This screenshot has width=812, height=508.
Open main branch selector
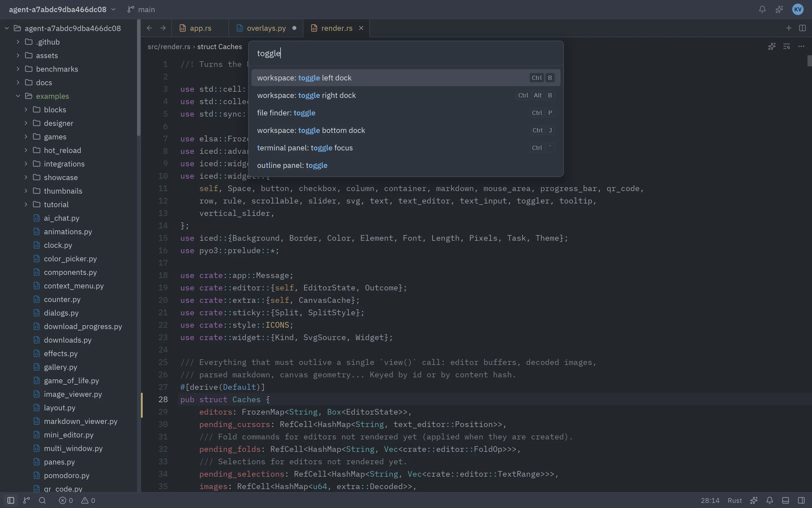[x=141, y=9]
